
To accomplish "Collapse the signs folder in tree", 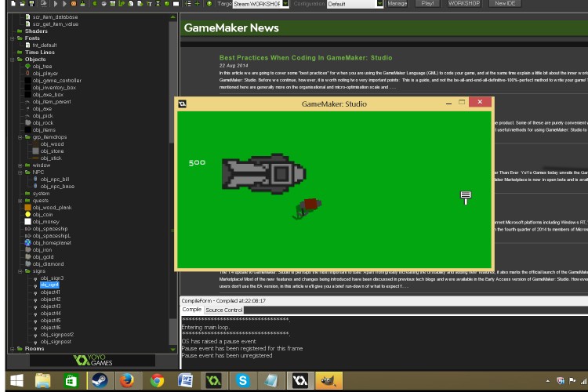I will [x=20, y=271].
